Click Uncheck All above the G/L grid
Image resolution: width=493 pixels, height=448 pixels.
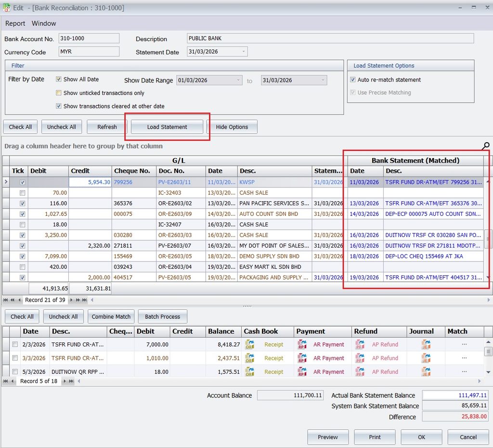[x=62, y=127]
